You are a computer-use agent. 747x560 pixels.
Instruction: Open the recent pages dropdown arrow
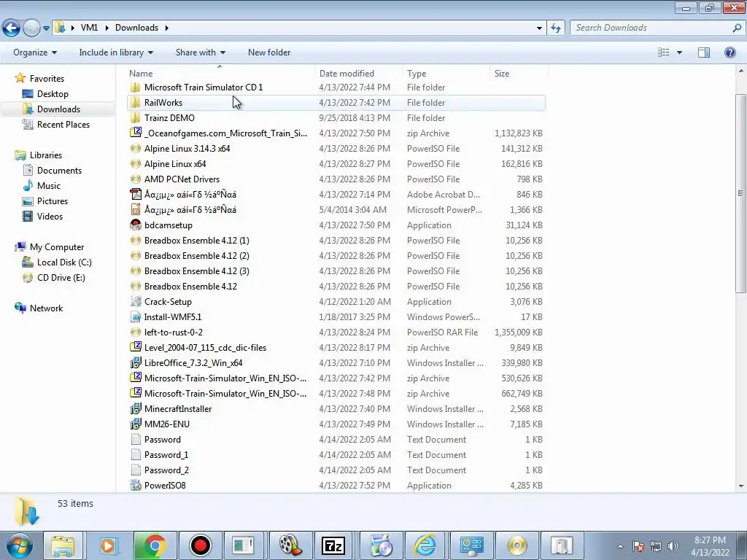pos(46,28)
